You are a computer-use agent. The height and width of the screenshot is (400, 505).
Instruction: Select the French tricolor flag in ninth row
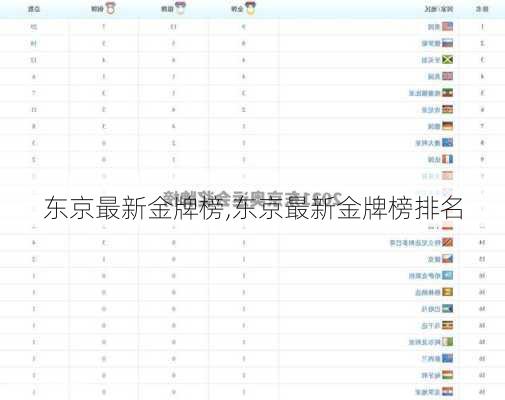click(447, 159)
